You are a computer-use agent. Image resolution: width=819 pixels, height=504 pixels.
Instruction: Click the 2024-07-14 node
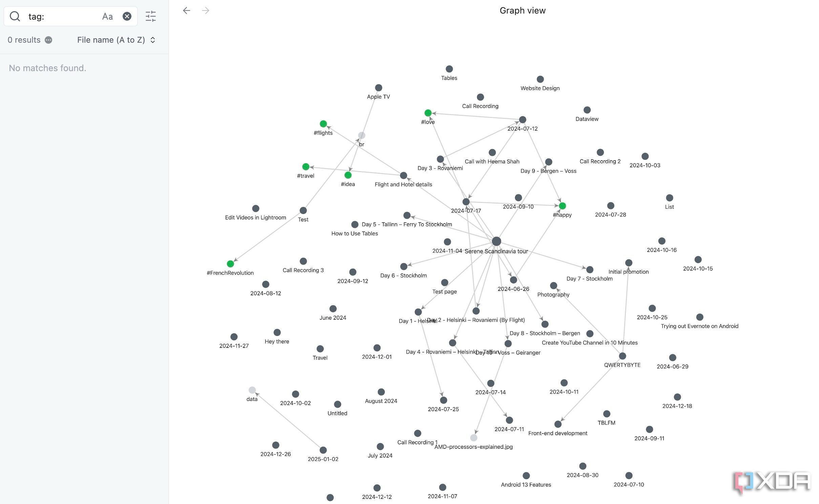(x=490, y=383)
